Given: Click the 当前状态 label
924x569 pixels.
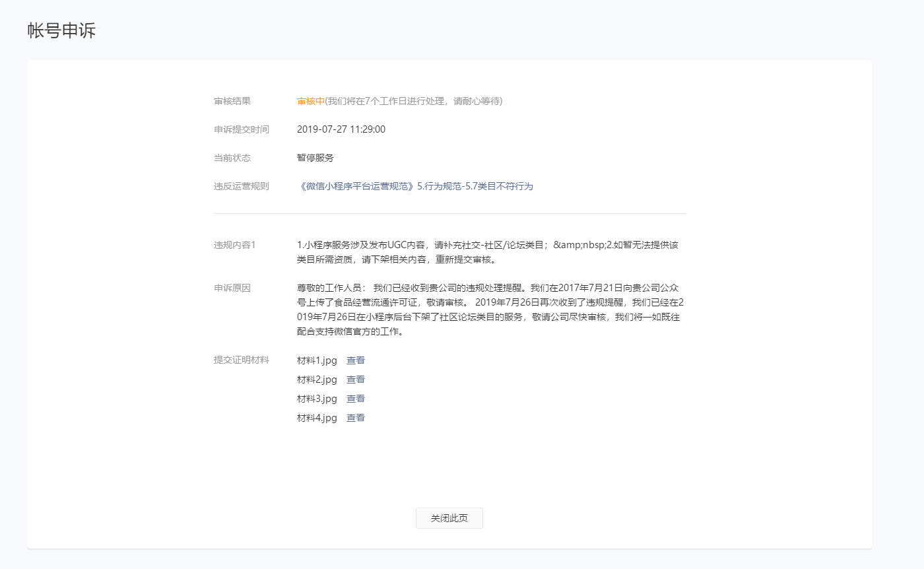Looking at the screenshot, I should click(x=232, y=158).
